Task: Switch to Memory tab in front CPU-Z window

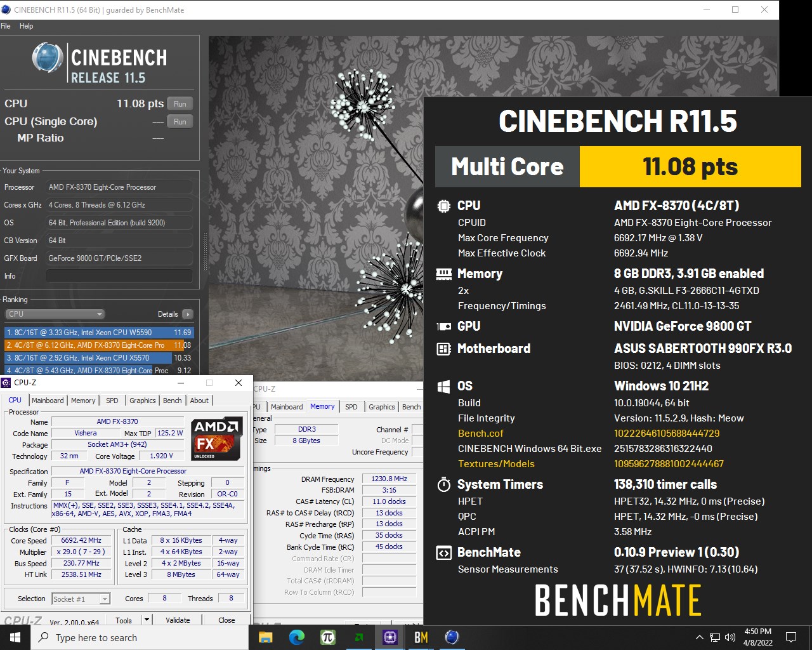Action: click(x=83, y=401)
